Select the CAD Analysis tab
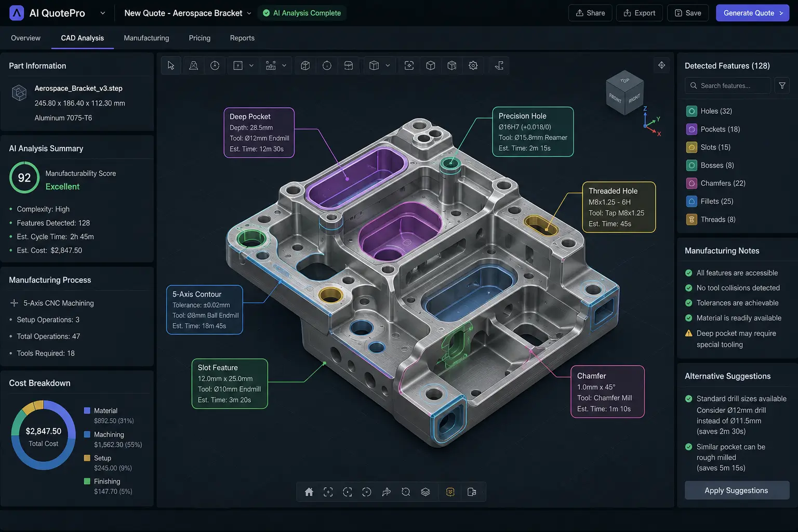Image resolution: width=798 pixels, height=532 pixels. tap(82, 38)
